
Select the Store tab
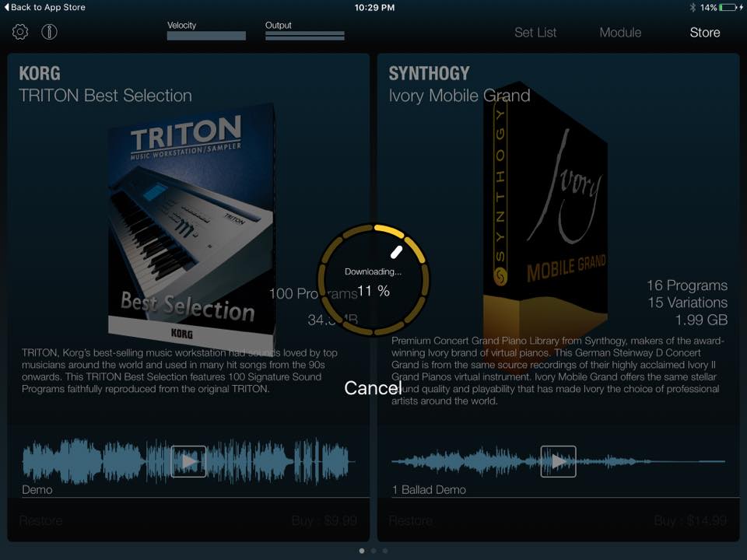tap(704, 33)
